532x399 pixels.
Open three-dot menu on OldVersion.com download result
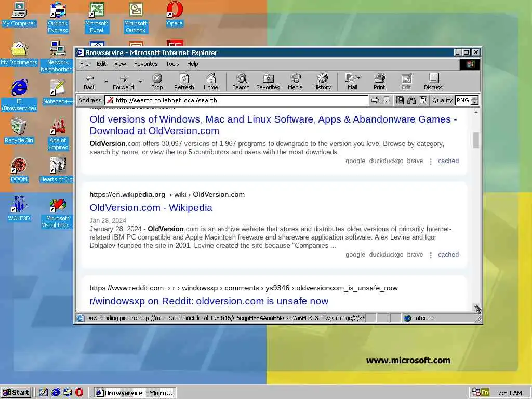(431, 162)
